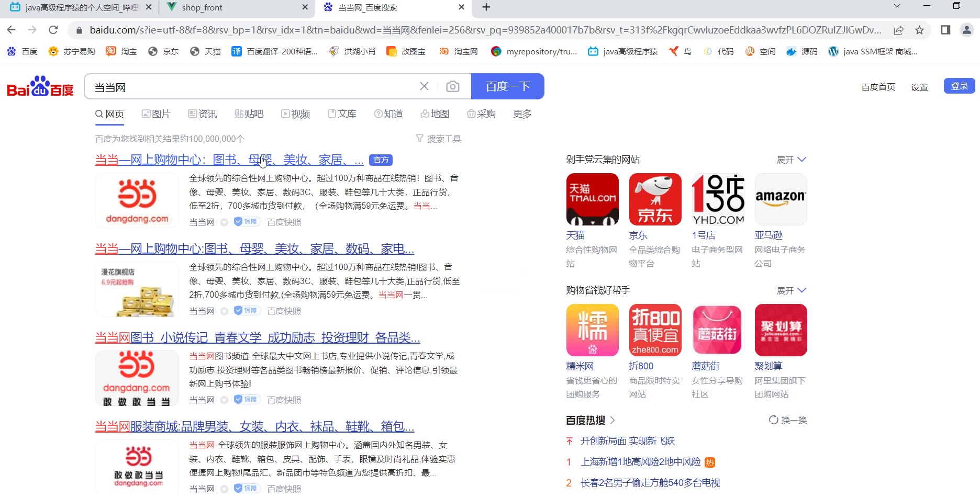This screenshot has width=980, height=498.
Task: Switch to 采购 search tab
Action: 481,114
